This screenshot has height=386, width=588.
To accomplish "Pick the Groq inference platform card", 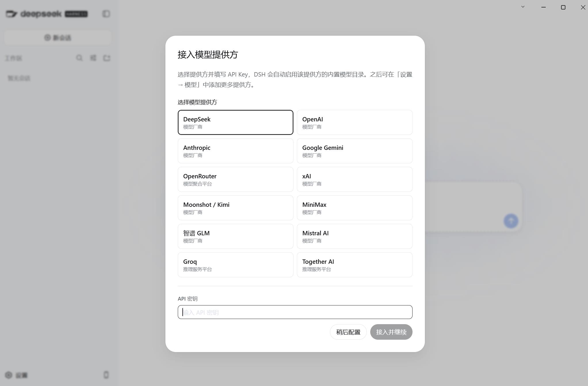I will 235,265.
